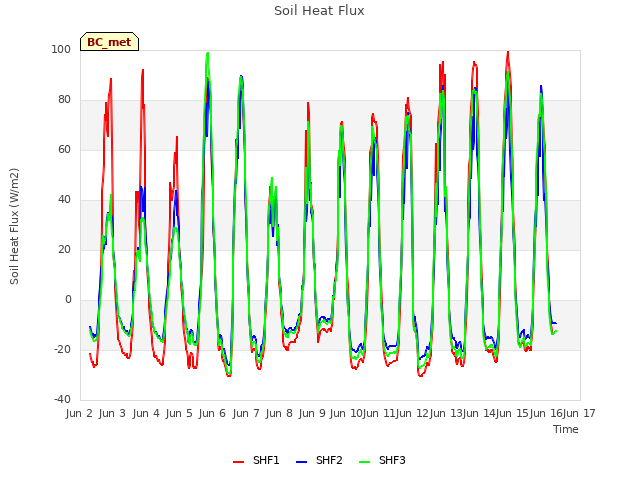The height and width of the screenshot is (480, 640).
Task: Toggle SHF3 series via legend label
Action: (x=392, y=460)
